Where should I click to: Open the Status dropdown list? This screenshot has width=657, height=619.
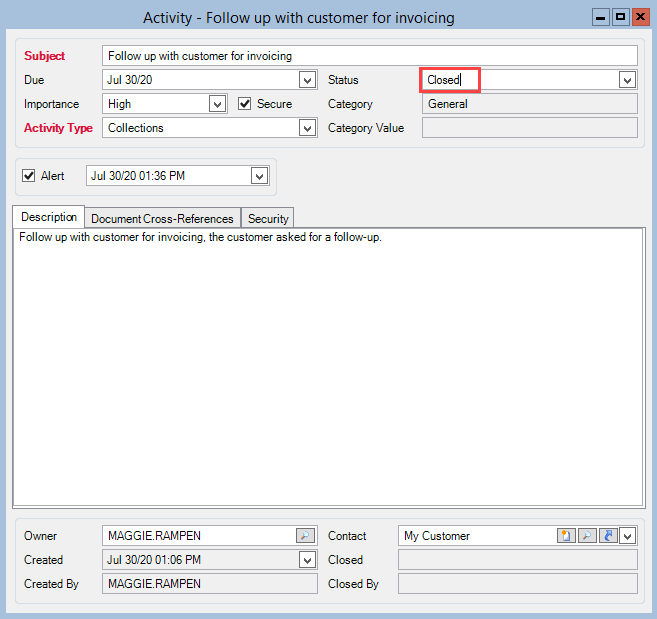pyautogui.click(x=627, y=80)
